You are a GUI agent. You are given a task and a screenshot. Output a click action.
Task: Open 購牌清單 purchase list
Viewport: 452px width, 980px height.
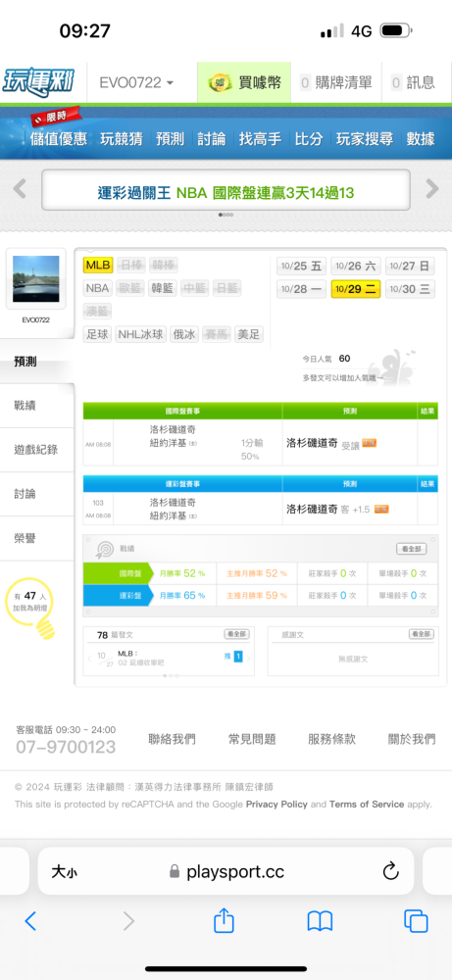(335, 82)
